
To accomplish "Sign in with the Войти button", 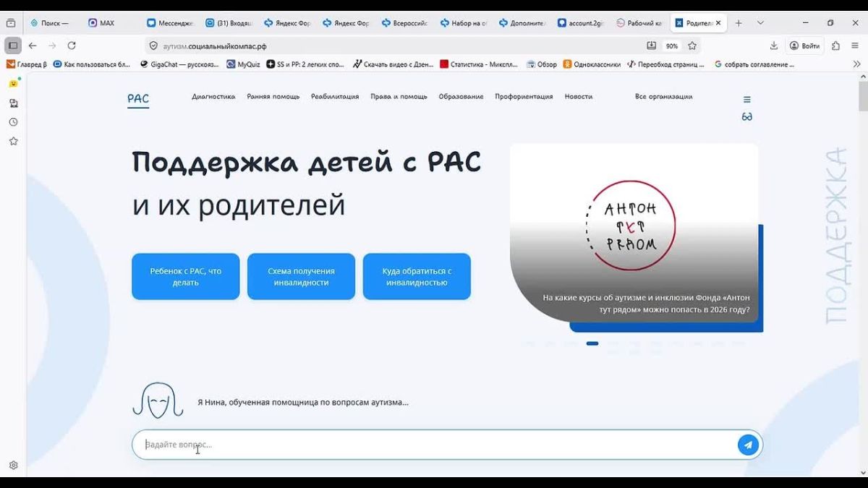I will tap(805, 46).
